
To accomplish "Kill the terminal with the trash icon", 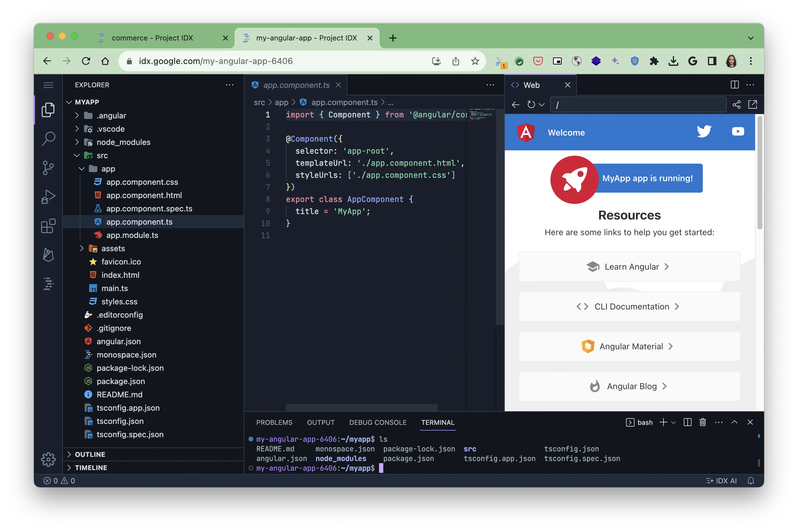I will pos(703,422).
